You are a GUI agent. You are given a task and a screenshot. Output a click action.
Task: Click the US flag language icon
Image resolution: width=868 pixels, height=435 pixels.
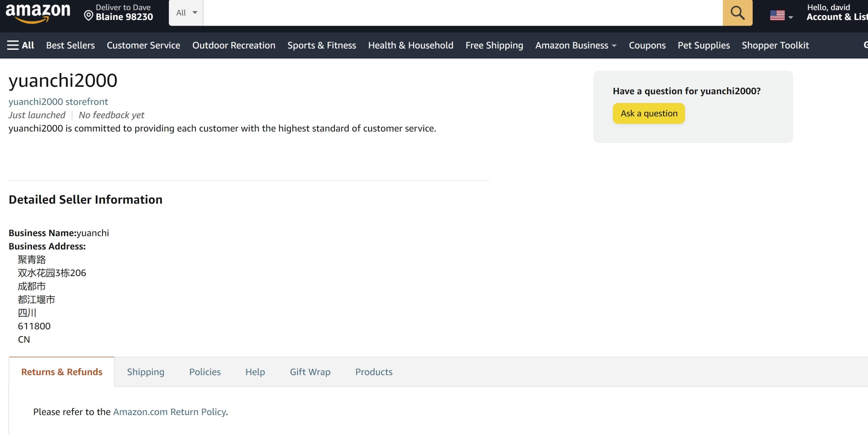point(777,15)
